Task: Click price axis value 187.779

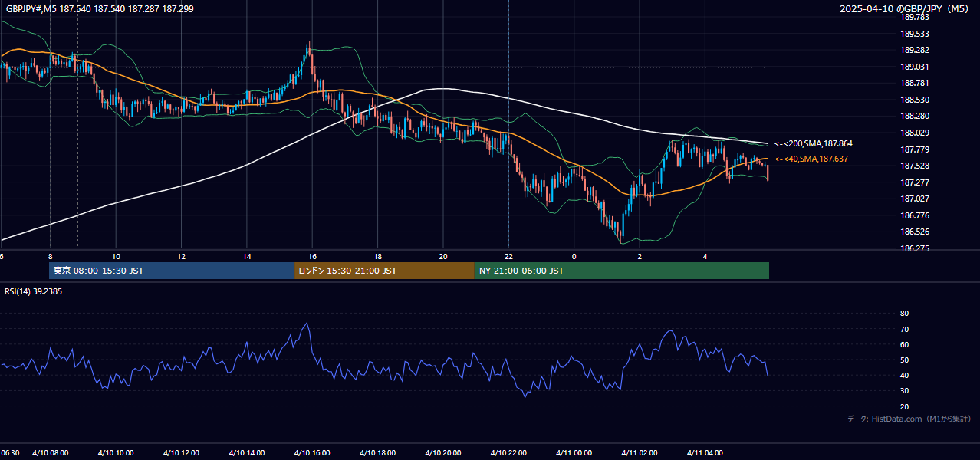Action: point(914,149)
